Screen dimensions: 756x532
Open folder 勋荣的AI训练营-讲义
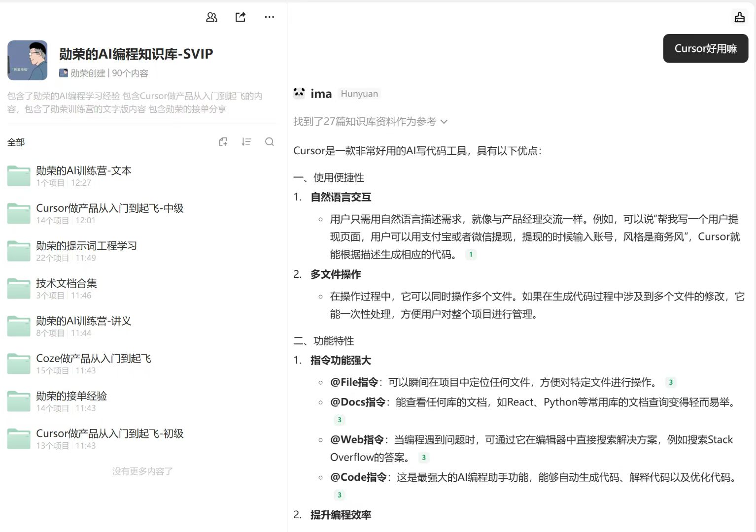[142, 326]
